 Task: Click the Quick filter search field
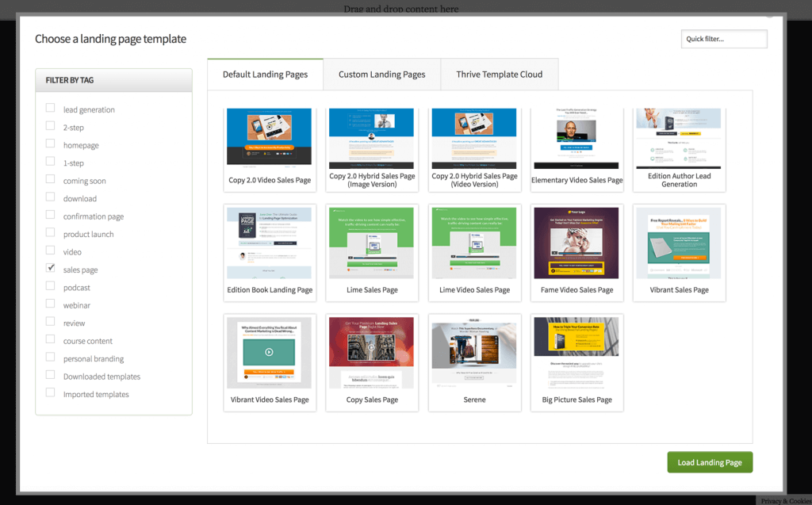click(723, 38)
